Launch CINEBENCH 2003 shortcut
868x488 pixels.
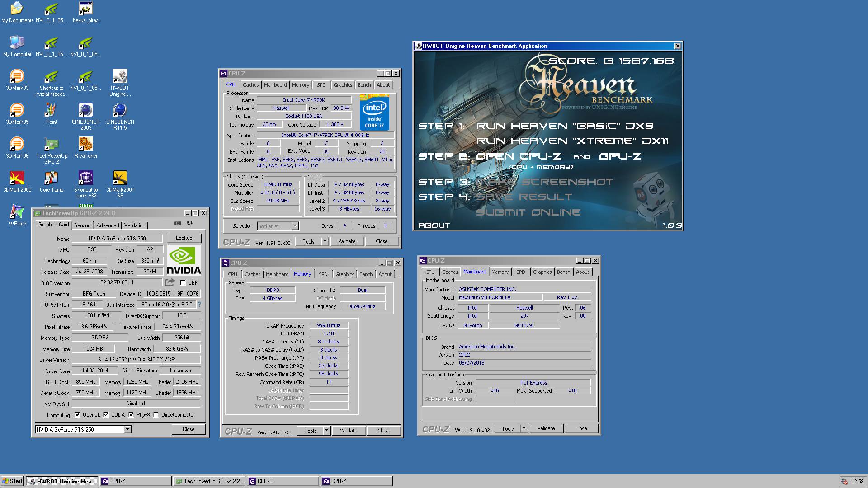[86, 117]
